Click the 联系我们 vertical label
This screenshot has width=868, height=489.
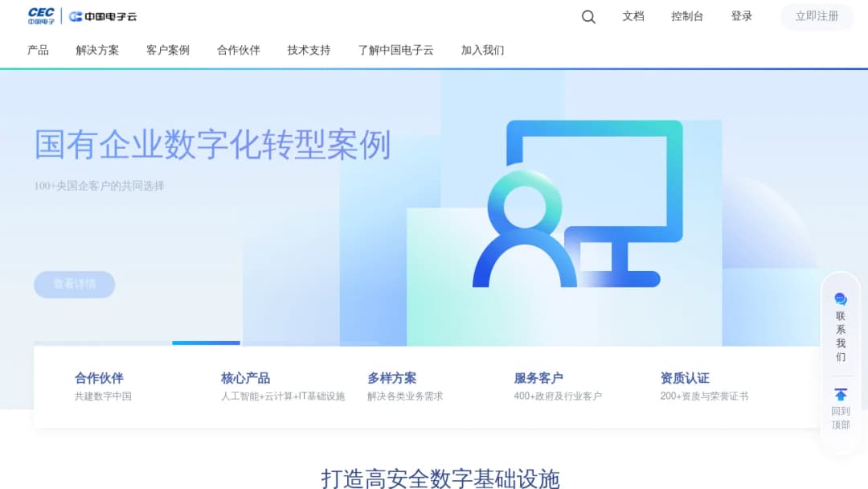[x=841, y=336]
